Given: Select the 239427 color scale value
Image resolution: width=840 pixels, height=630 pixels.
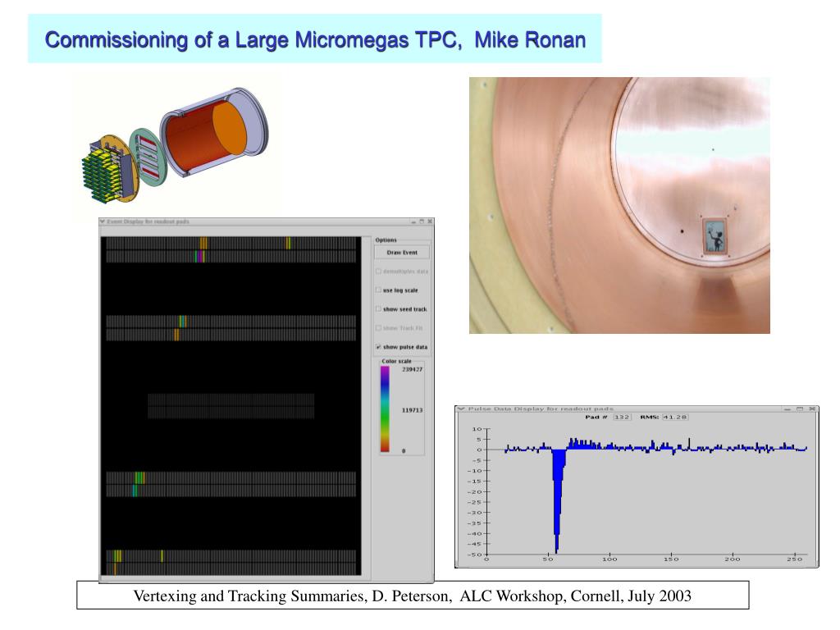Looking at the screenshot, I should pyautogui.click(x=412, y=369).
